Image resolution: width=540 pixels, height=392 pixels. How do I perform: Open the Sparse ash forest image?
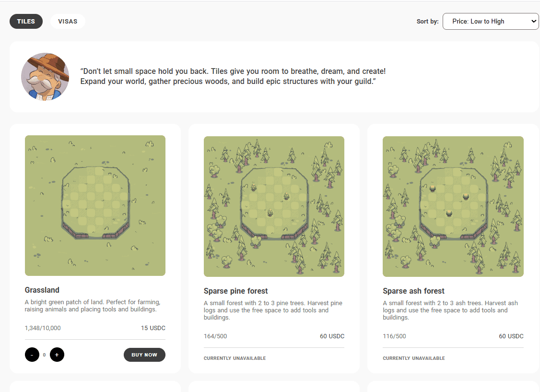(x=453, y=206)
